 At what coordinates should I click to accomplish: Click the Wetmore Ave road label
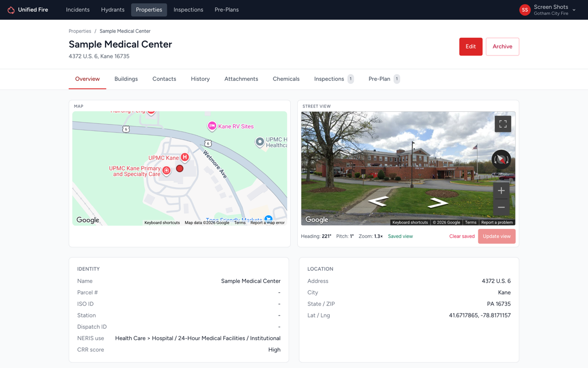pos(215,165)
